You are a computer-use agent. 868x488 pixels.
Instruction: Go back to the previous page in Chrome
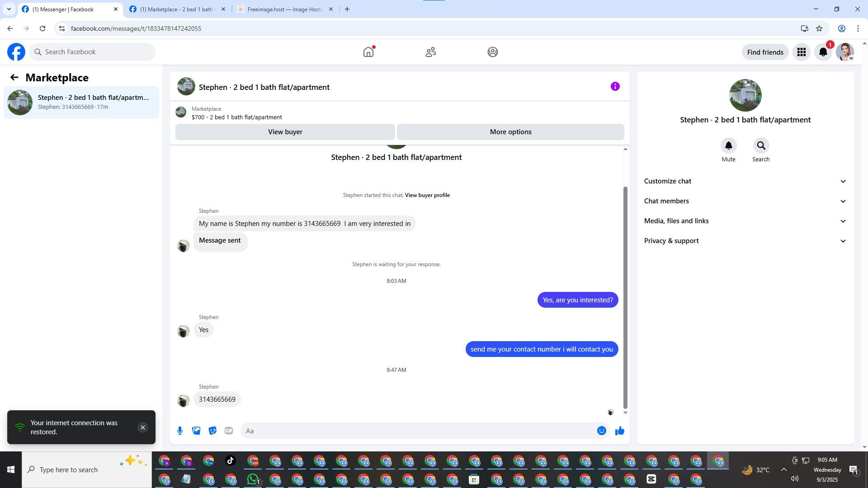(x=10, y=28)
